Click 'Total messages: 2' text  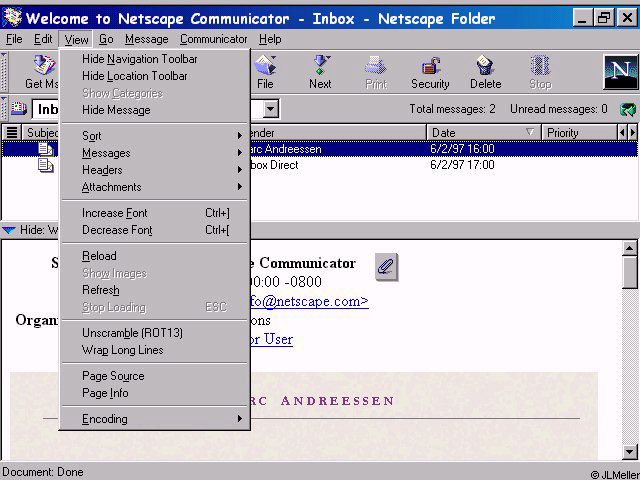coord(452,109)
